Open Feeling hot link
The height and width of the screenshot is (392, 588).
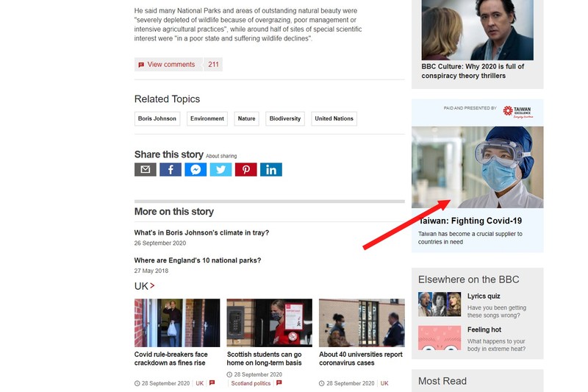tap(484, 329)
